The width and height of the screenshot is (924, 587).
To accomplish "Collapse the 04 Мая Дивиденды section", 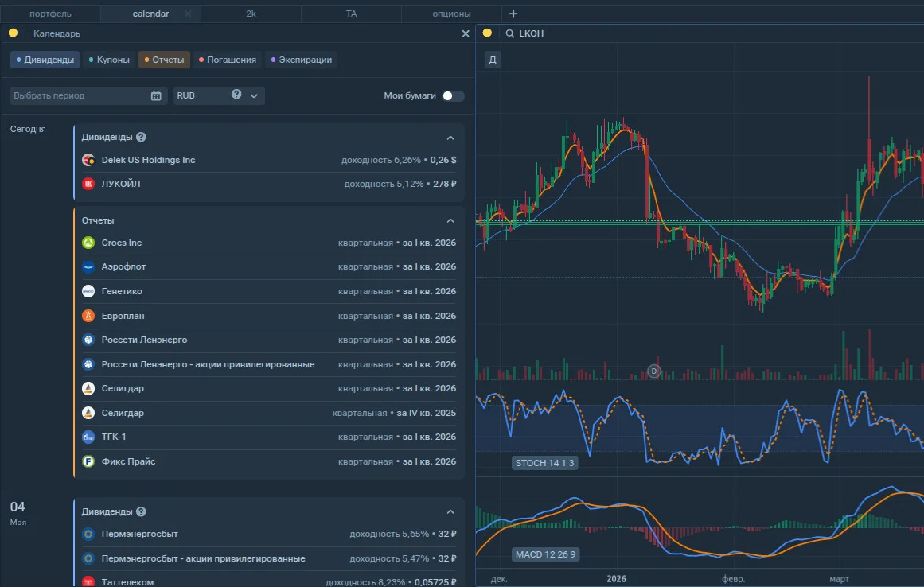I will pos(450,511).
